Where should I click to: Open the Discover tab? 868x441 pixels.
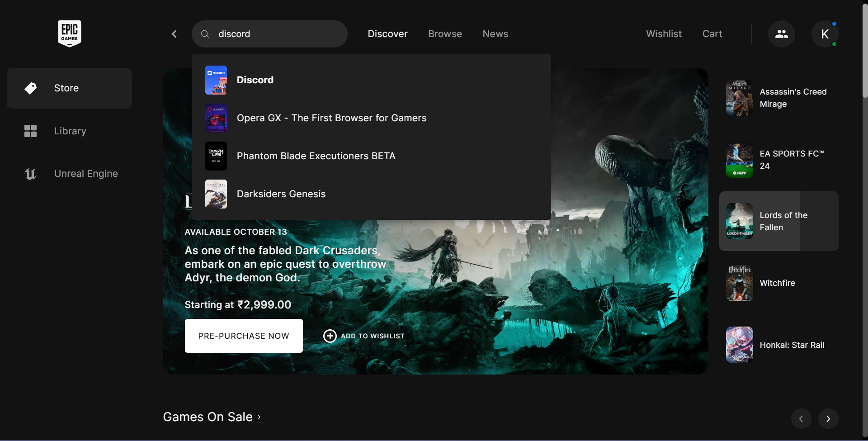388,34
